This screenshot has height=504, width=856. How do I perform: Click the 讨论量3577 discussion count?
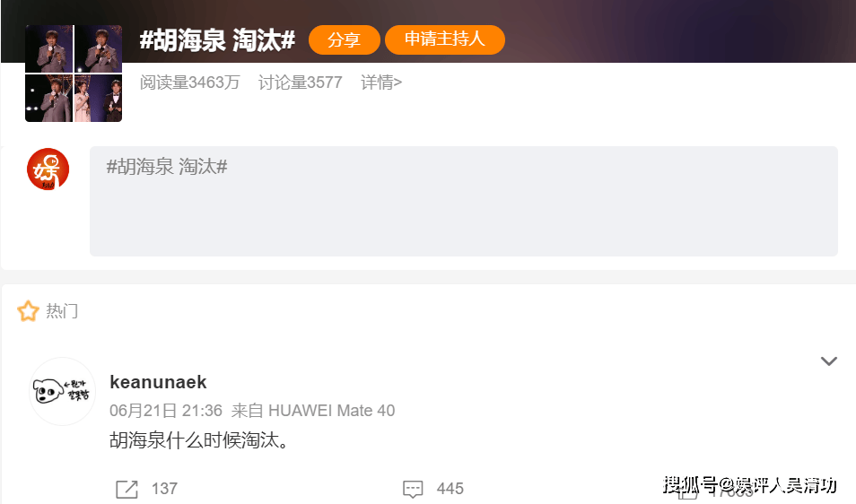(301, 83)
